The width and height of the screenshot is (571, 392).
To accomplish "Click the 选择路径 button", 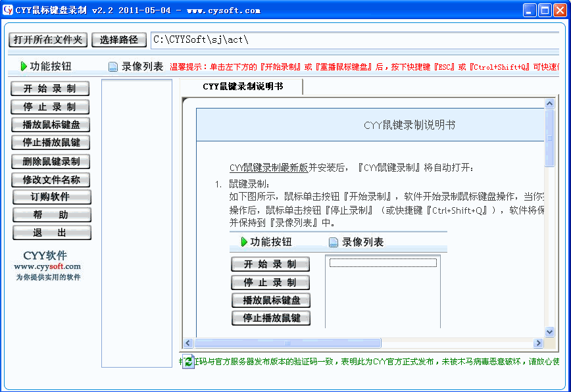I will coord(119,39).
